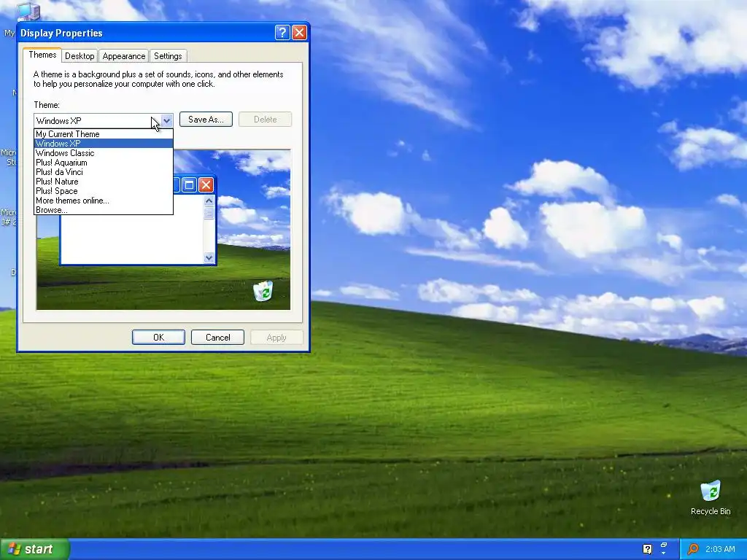Viewport: 747px width, 560px height.
Task: Switch to the Themes tab
Action: pyautogui.click(x=42, y=55)
